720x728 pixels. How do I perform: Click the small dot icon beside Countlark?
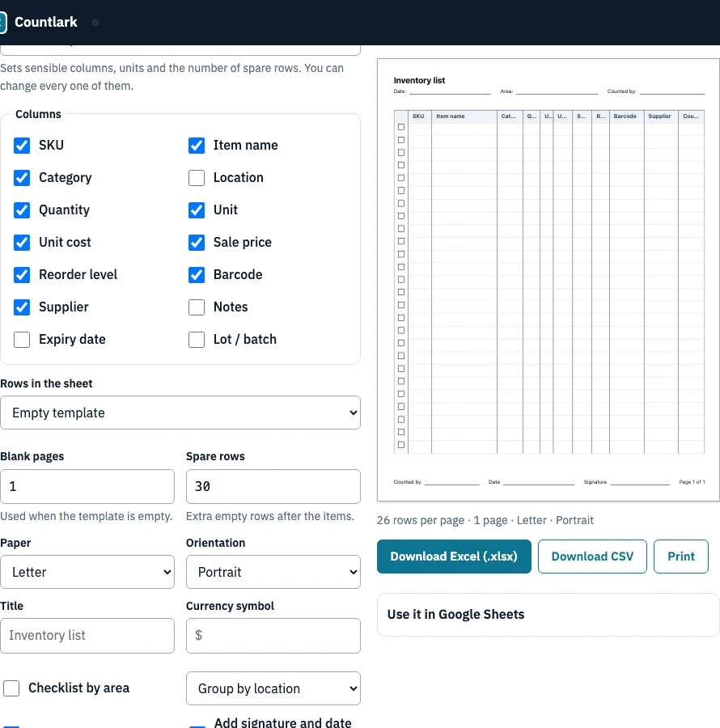(95, 23)
